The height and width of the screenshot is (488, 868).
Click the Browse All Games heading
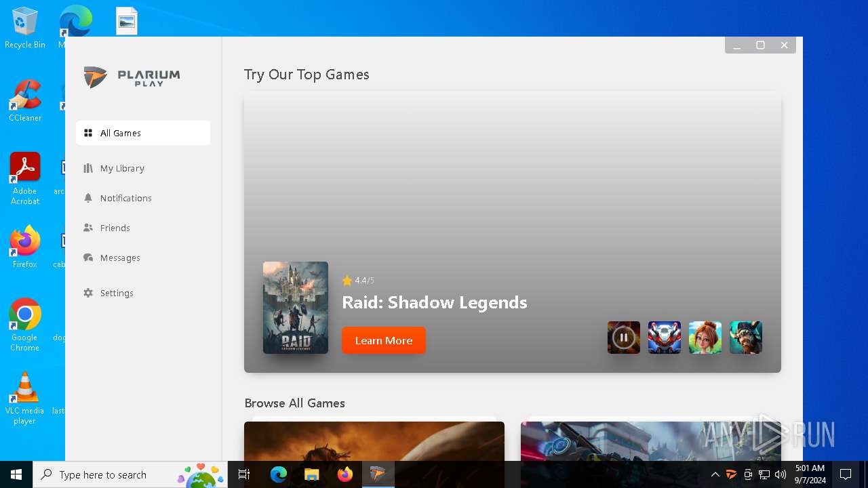(294, 403)
